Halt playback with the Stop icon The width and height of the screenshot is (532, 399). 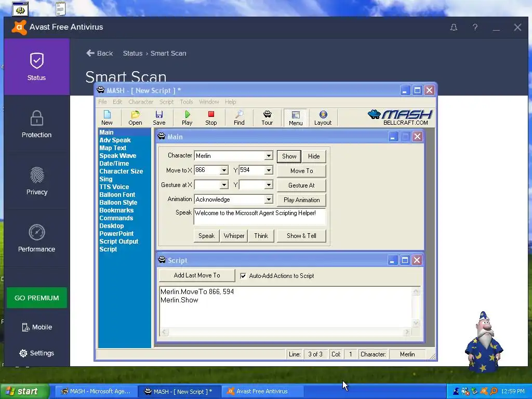point(211,118)
